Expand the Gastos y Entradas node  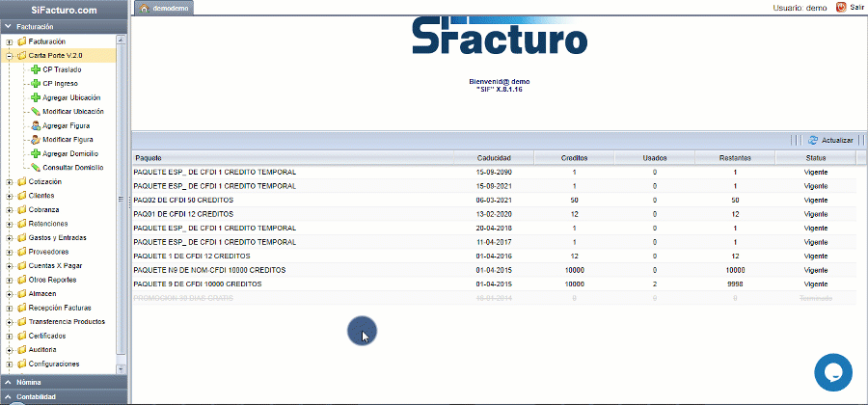[x=9, y=238]
